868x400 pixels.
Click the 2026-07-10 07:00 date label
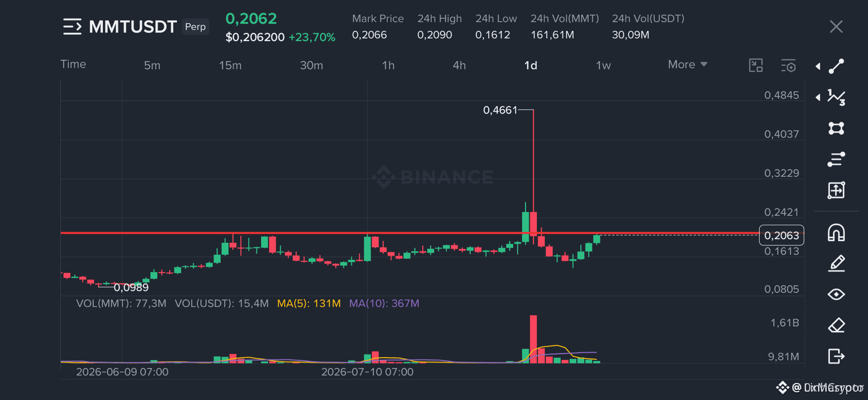tap(367, 372)
